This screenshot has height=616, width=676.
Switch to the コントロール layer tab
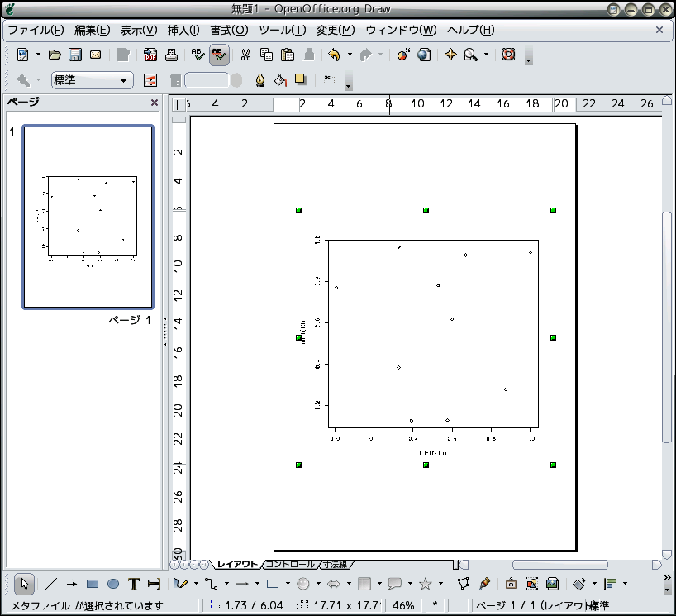click(x=288, y=565)
